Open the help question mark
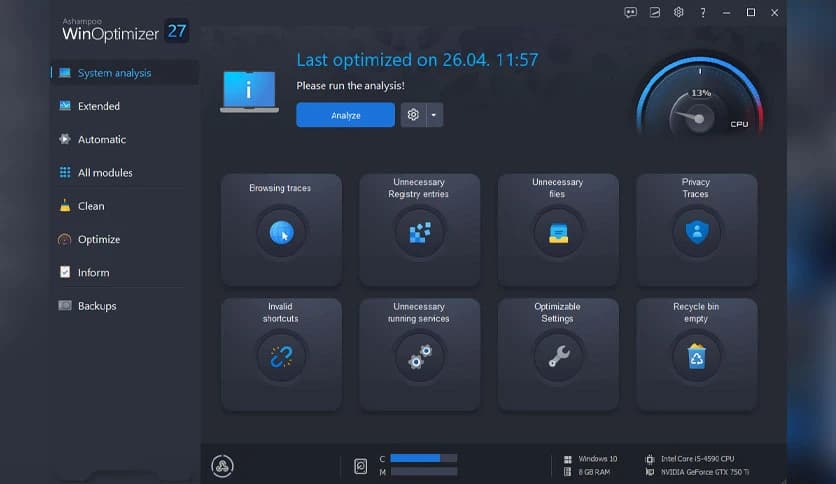Image resolution: width=836 pixels, height=484 pixels. [703, 13]
